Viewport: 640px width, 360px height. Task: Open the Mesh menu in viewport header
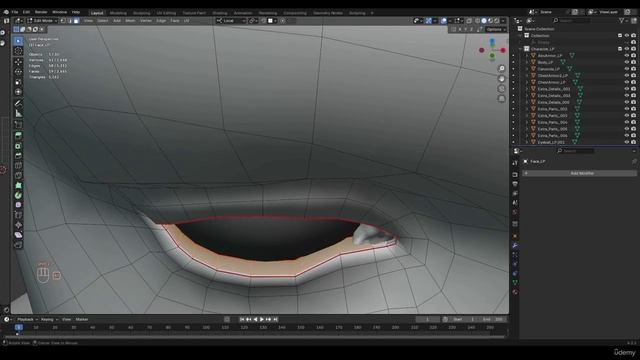tap(130, 20)
